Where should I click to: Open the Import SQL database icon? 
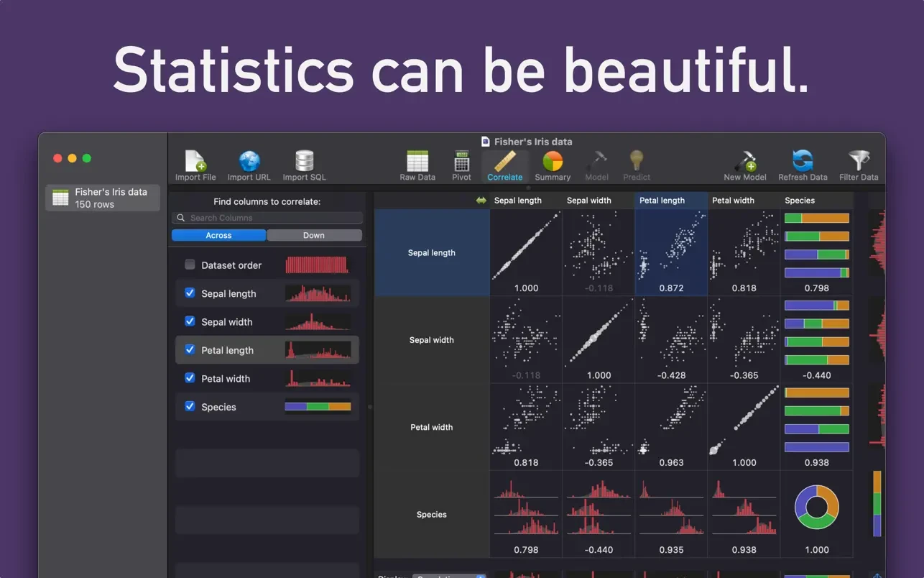pos(304,166)
